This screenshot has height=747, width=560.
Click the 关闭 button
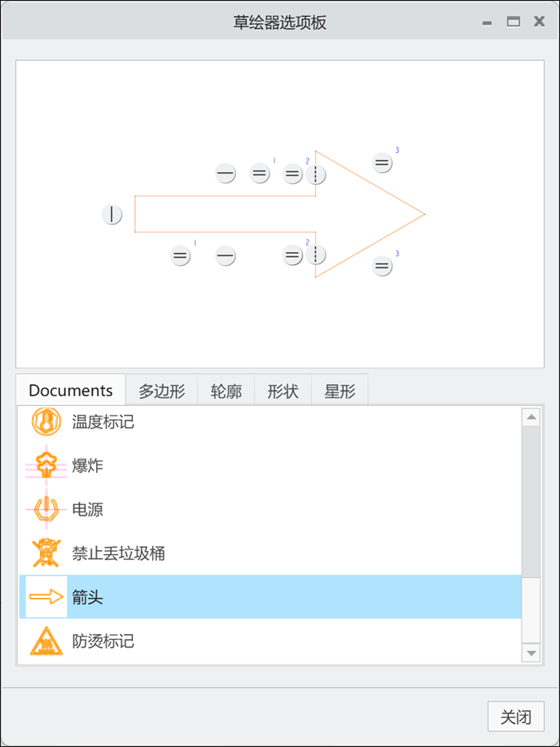coord(516,717)
